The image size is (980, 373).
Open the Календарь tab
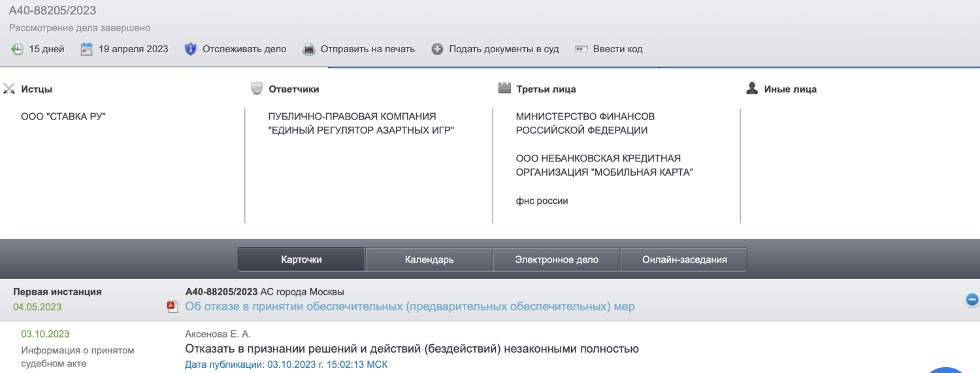pyautogui.click(x=429, y=259)
